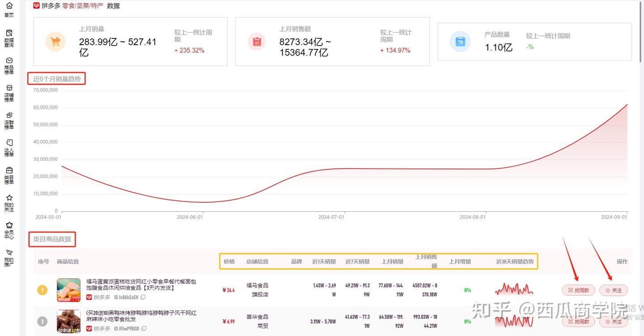The width and height of the screenshot is (644, 336).
Task: Click 关注 for the 黑鸭味烤脖 row
Action: click(x=614, y=322)
